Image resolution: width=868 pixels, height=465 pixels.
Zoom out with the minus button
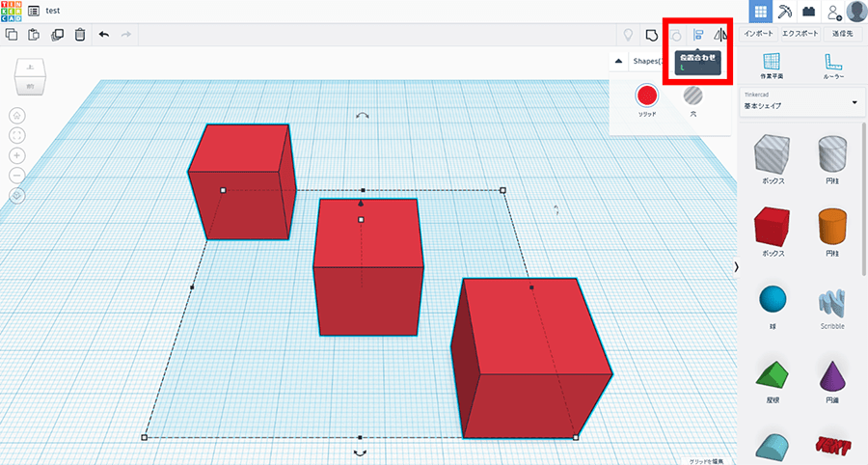click(x=17, y=176)
